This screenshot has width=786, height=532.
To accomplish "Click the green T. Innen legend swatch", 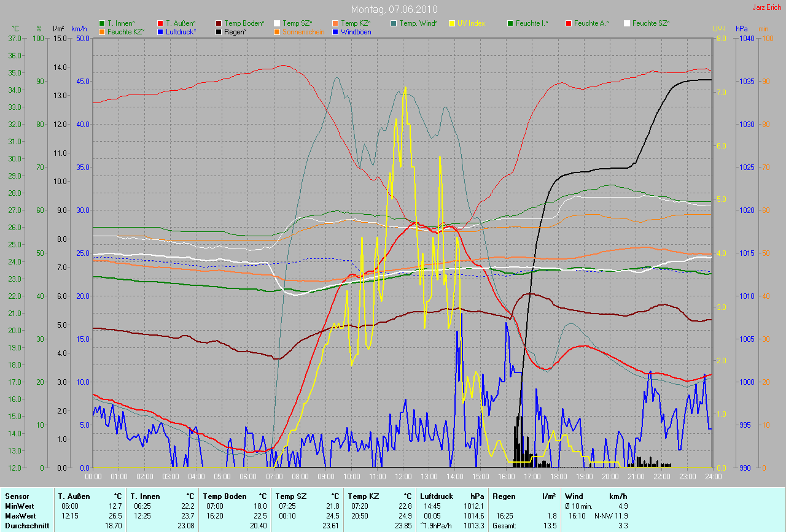I will 102,23.
